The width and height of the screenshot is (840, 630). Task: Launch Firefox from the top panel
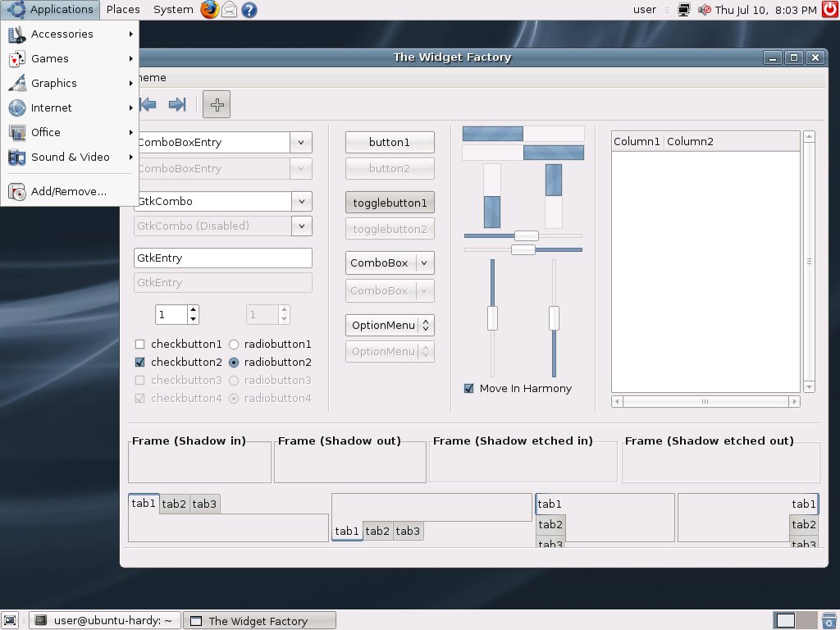coord(209,10)
